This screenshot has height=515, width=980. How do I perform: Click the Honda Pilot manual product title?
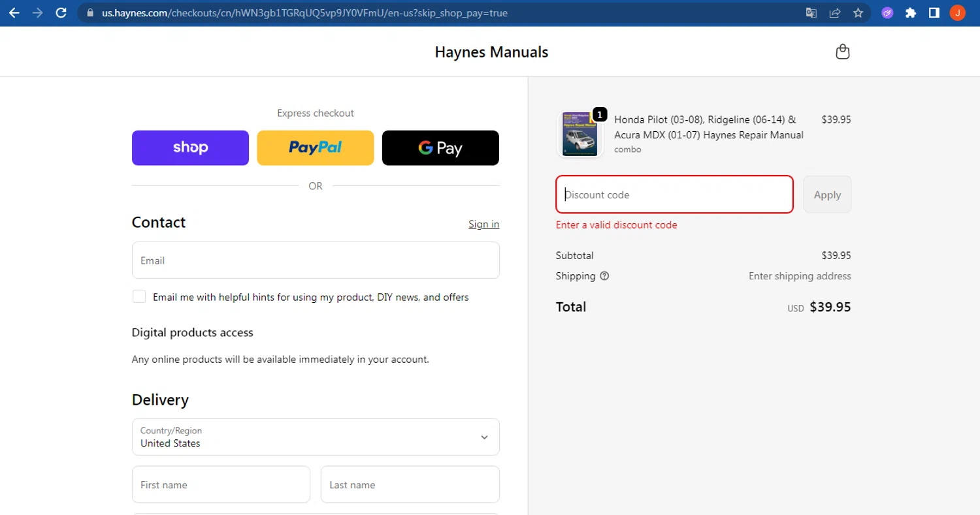coord(708,127)
